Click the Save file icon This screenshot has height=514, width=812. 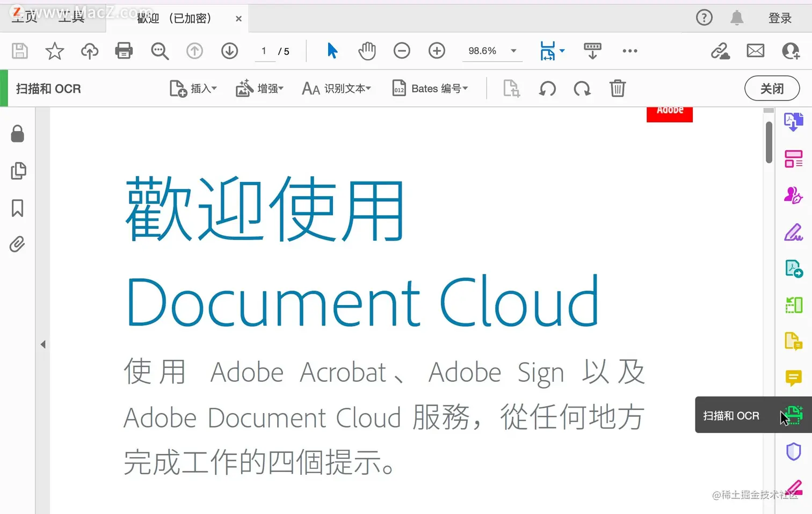pos(20,51)
